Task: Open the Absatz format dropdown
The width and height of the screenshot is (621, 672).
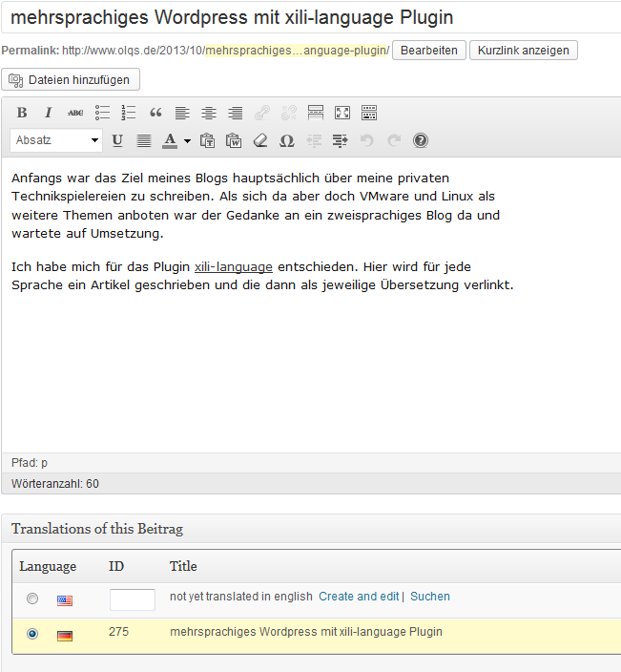Action: pos(56,140)
